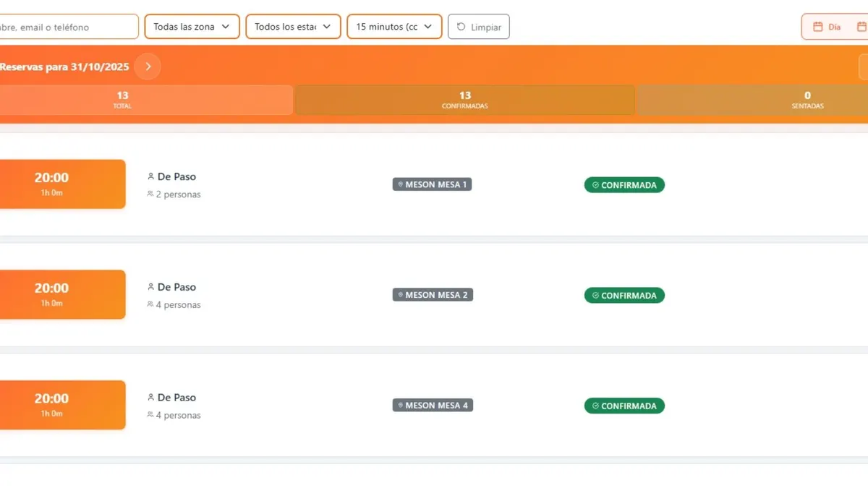The image size is (868, 488).
Task: Click the MESON MESA 2 table tag
Action: click(433, 295)
